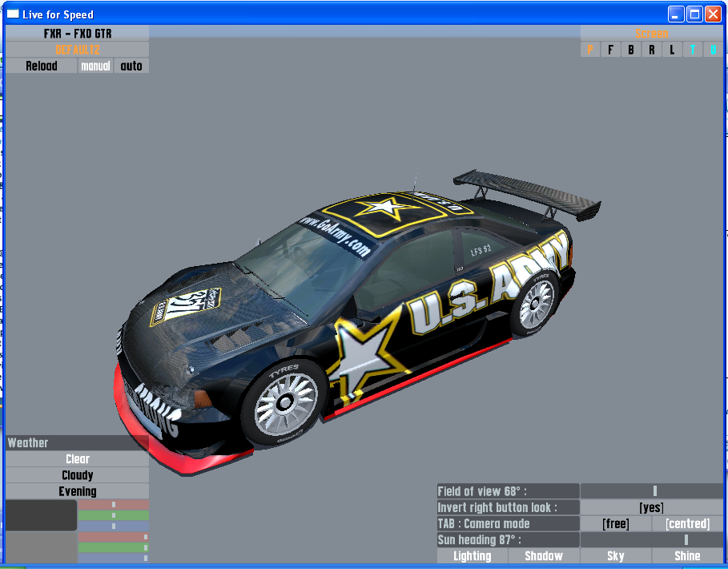The height and width of the screenshot is (569, 728).
Task: Click the Invert right button look label
Action: click(x=508, y=507)
